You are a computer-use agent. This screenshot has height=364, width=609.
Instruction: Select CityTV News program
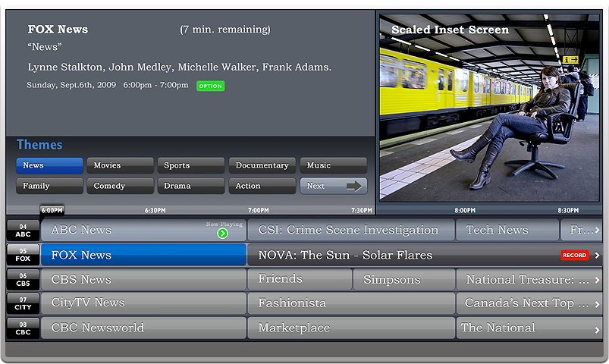click(143, 303)
